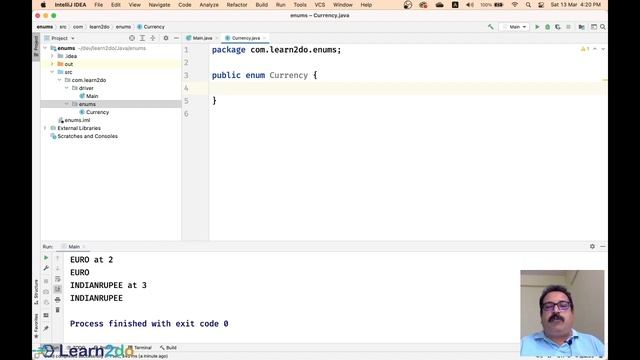Hide the Project tool window
The image size is (640, 360).
pyautogui.click(x=176, y=38)
